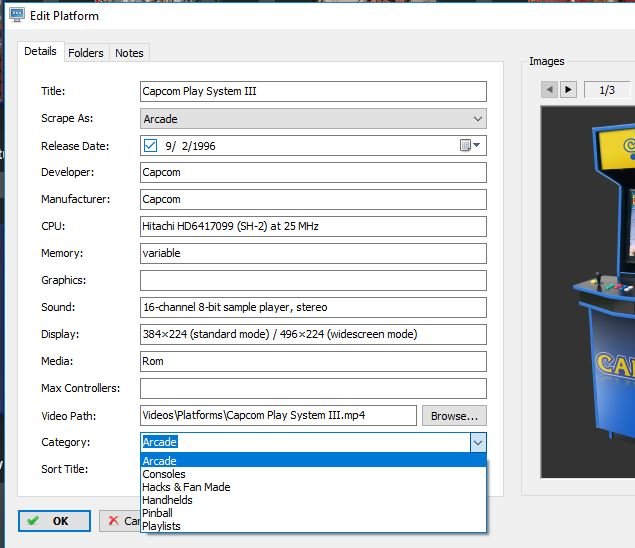The width and height of the screenshot is (635, 548).
Task: Click the arcade cabinet image preview
Action: (588, 292)
